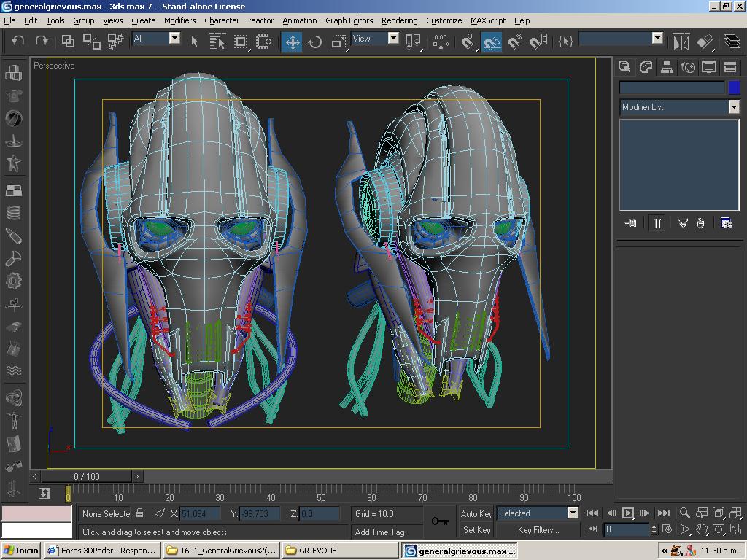This screenshot has width=747, height=560.
Task: Open the Rendering menu
Action: click(x=399, y=20)
